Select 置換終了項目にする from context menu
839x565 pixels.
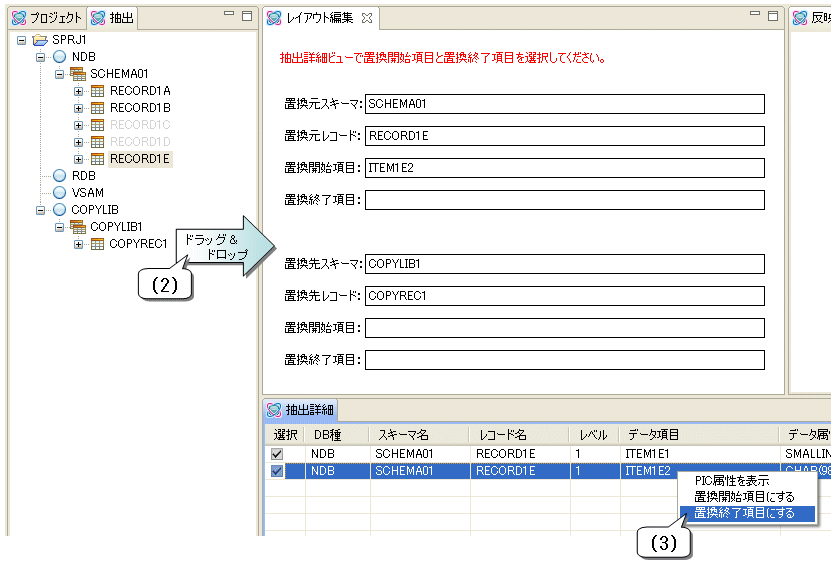(744, 513)
